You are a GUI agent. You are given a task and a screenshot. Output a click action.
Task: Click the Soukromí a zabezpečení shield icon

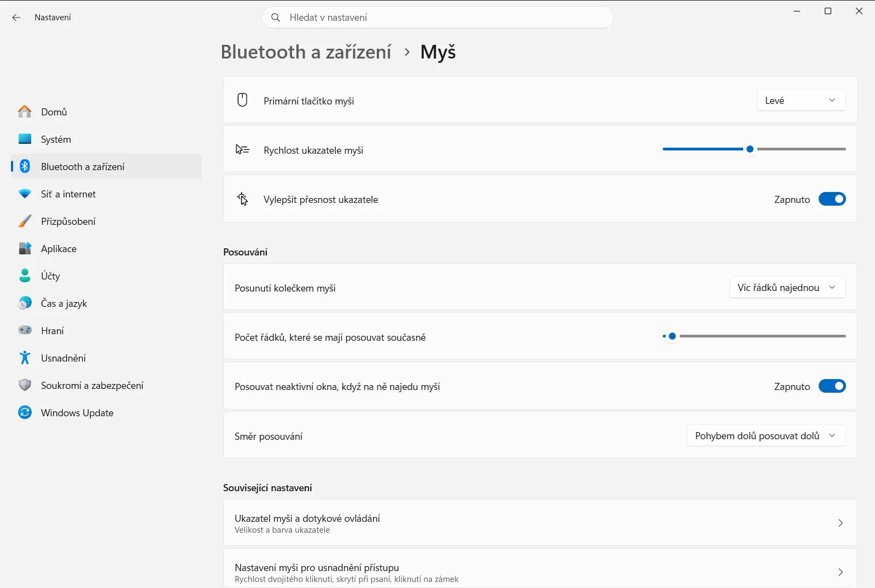(x=25, y=385)
